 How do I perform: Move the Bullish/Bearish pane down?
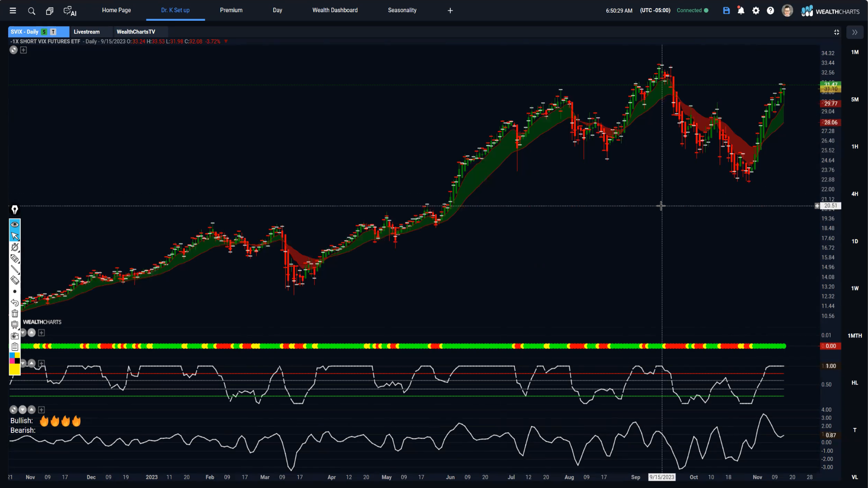pos(23,410)
